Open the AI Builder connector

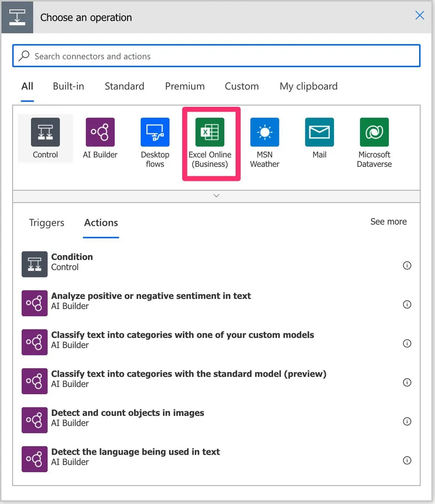coord(100,132)
